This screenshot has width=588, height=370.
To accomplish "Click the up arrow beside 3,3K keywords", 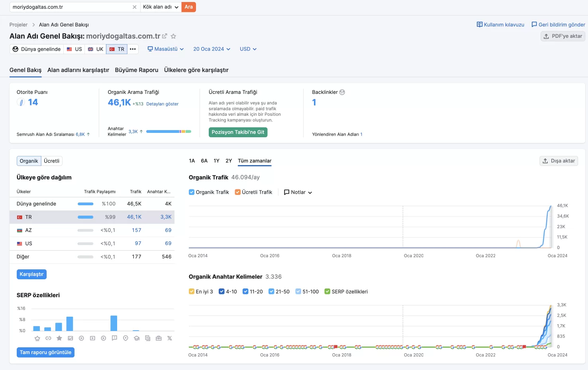I will coord(141,132).
